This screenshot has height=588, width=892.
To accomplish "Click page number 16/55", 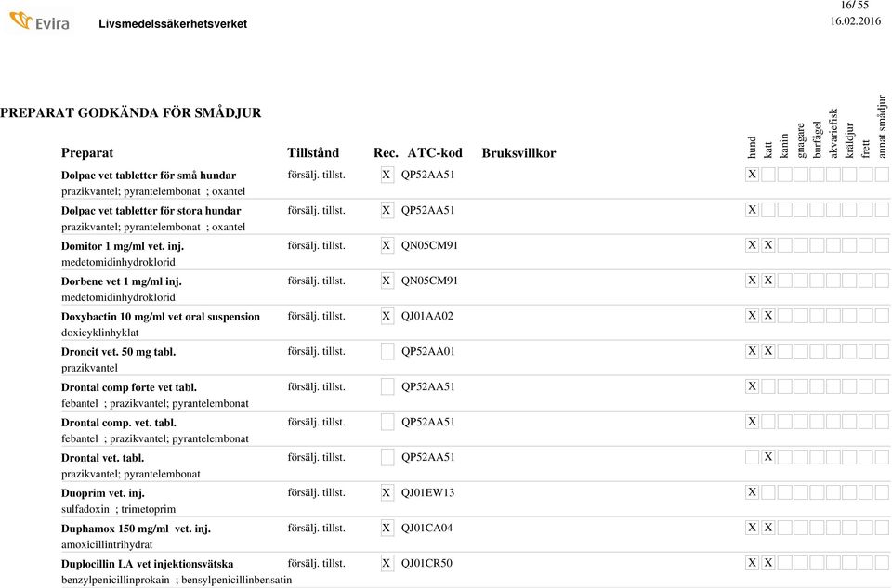I will 855,5.
